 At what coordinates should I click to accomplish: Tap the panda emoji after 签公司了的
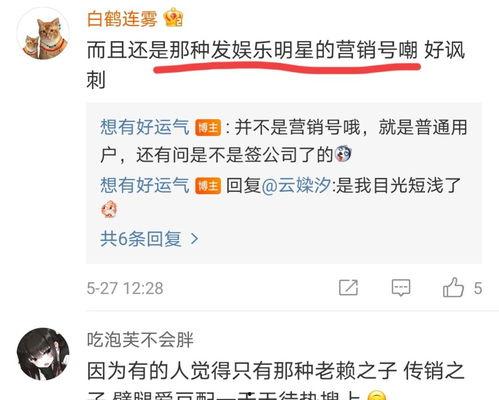point(343,154)
